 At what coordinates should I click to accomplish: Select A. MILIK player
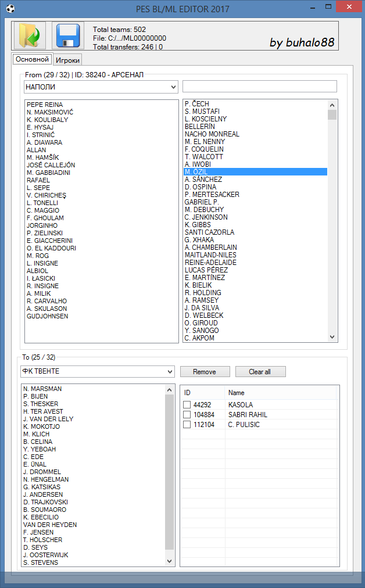(38, 293)
